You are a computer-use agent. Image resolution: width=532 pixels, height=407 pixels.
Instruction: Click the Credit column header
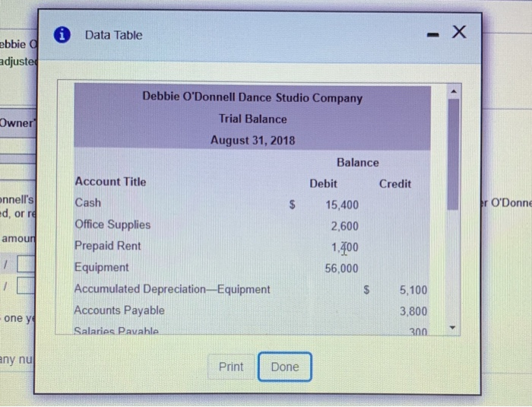pos(395,184)
